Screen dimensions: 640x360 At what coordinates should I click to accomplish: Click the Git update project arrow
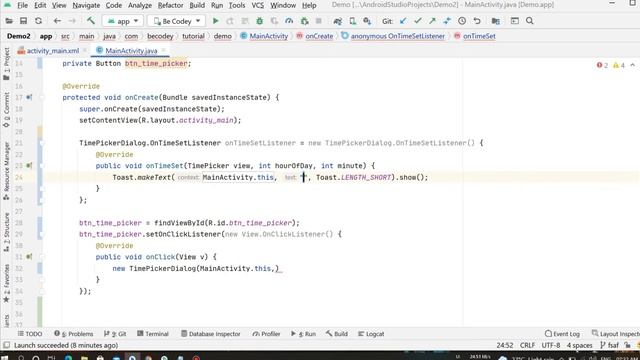pos(403,21)
